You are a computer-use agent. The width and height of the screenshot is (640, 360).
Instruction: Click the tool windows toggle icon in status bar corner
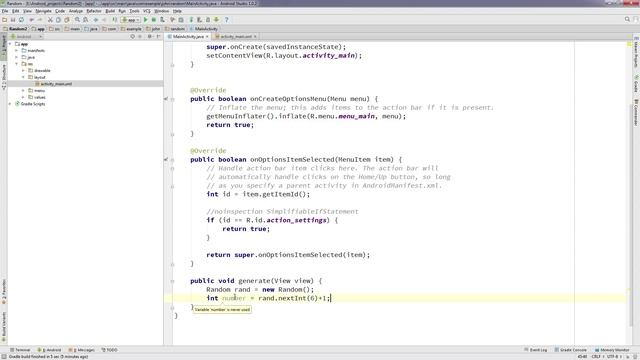[x=3, y=356]
